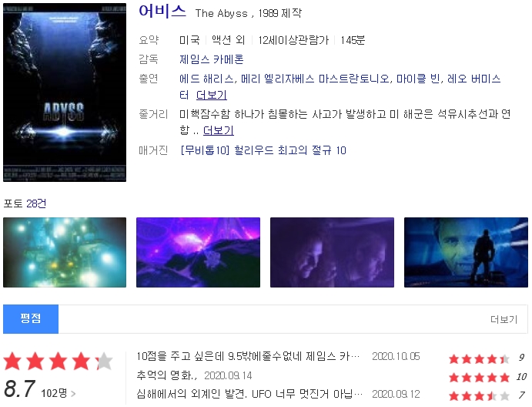
Task: Open actor 에드 해리스 link
Action: click(x=206, y=79)
